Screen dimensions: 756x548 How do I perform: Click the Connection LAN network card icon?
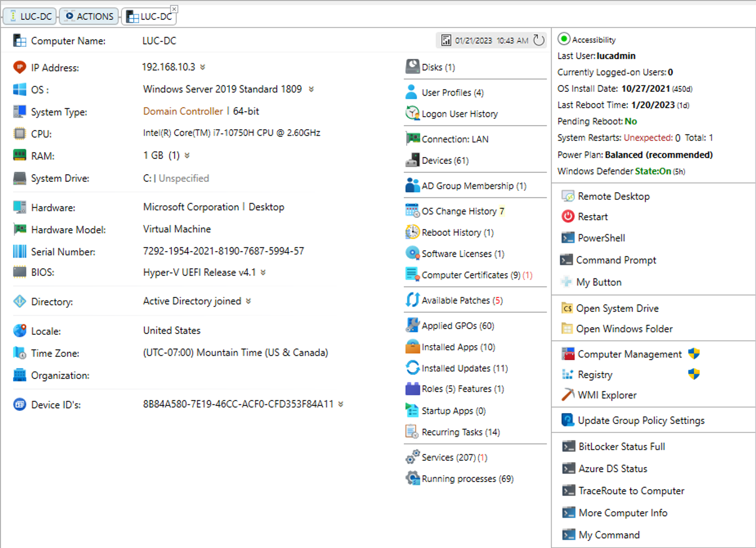click(413, 138)
